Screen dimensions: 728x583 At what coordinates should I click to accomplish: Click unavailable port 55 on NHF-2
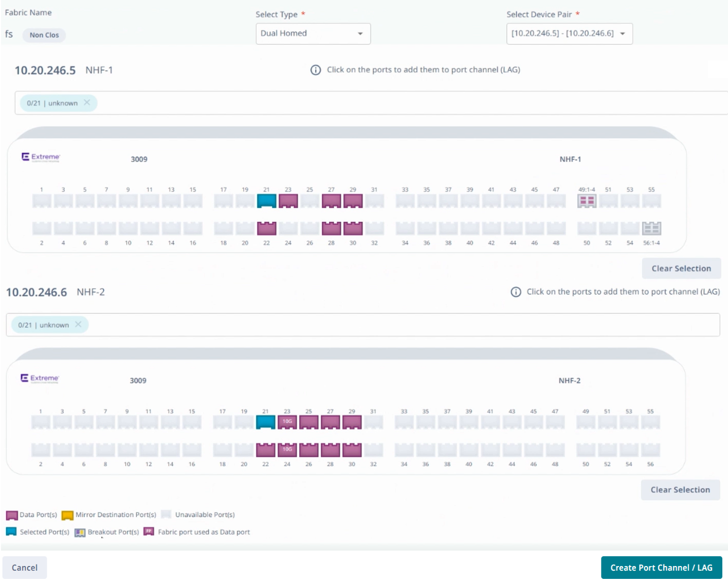tap(650, 422)
